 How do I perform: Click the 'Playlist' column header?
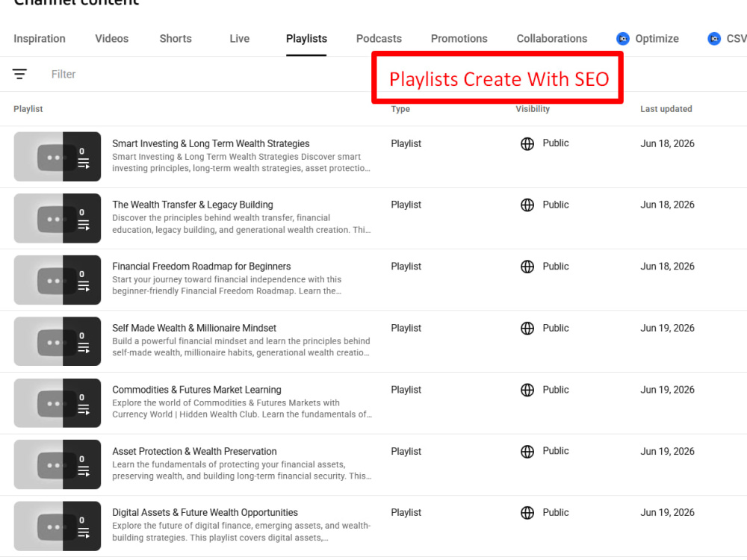pyautogui.click(x=28, y=109)
